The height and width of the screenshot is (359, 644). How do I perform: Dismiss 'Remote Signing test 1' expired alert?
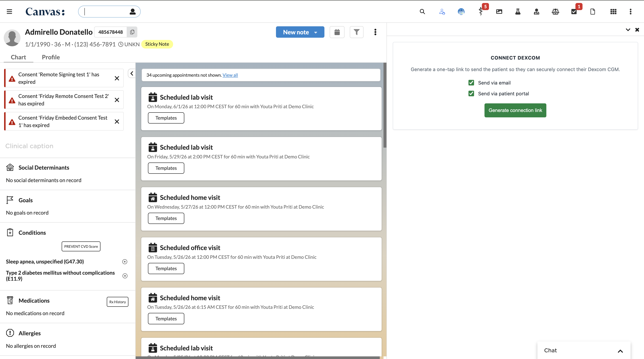(117, 78)
